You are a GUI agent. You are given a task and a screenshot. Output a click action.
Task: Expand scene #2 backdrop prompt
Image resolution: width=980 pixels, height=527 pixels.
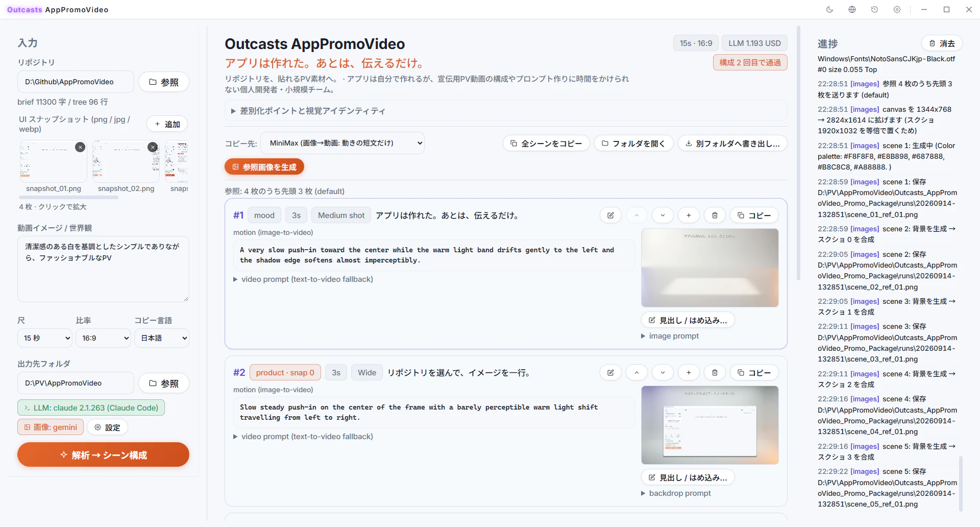676,493
